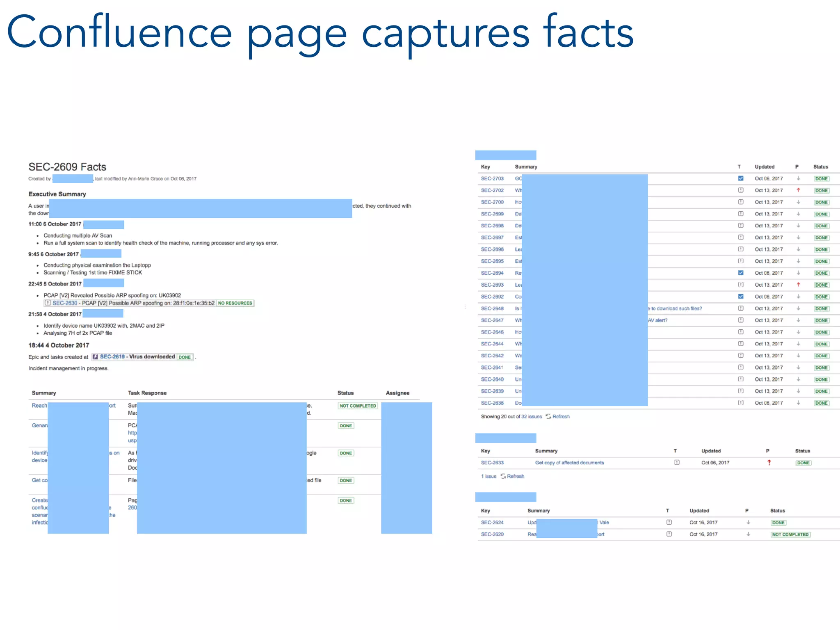The width and height of the screenshot is (840, 630).
Task: Click 'Analysing 7H of 2x PCAP file' bullet
Action: coord(78,333)
